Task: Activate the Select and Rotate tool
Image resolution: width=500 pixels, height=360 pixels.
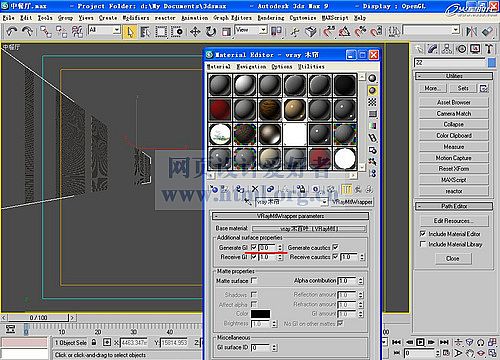Action: (x=211, y=32)
